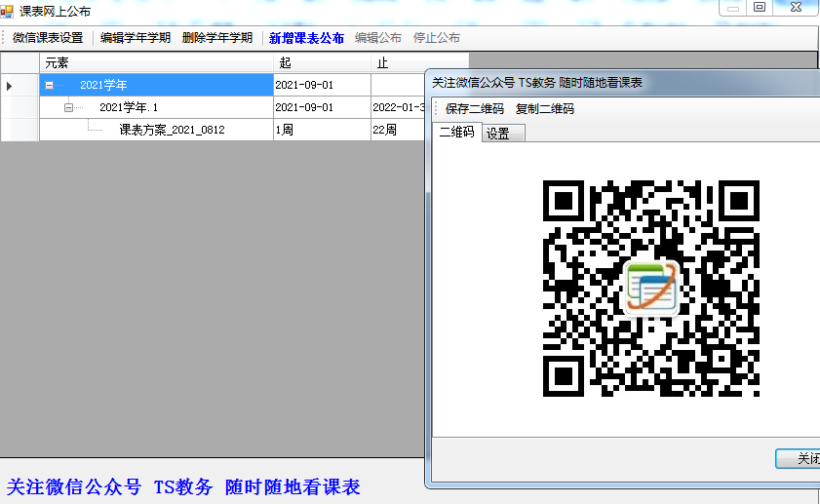Collapse the 2021学年 tree node
This screenshot has height=504, width=820.
[49, 85]
